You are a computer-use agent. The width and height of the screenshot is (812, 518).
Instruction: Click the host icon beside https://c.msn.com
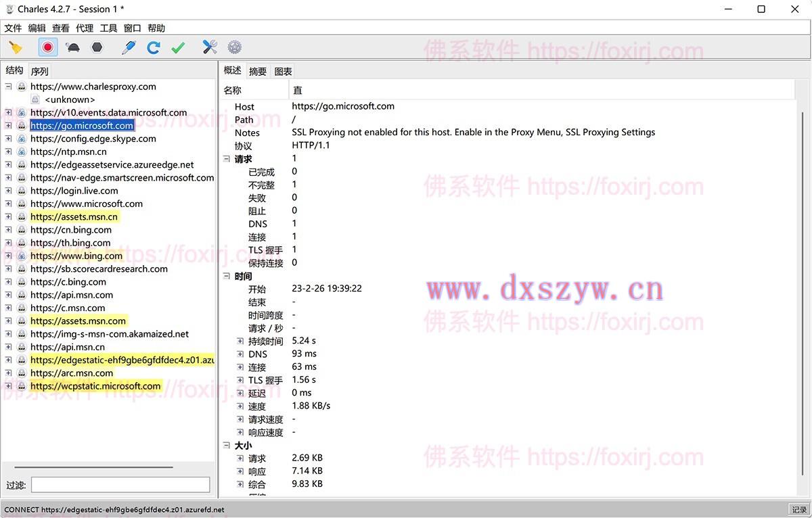(x=22, y=308)
